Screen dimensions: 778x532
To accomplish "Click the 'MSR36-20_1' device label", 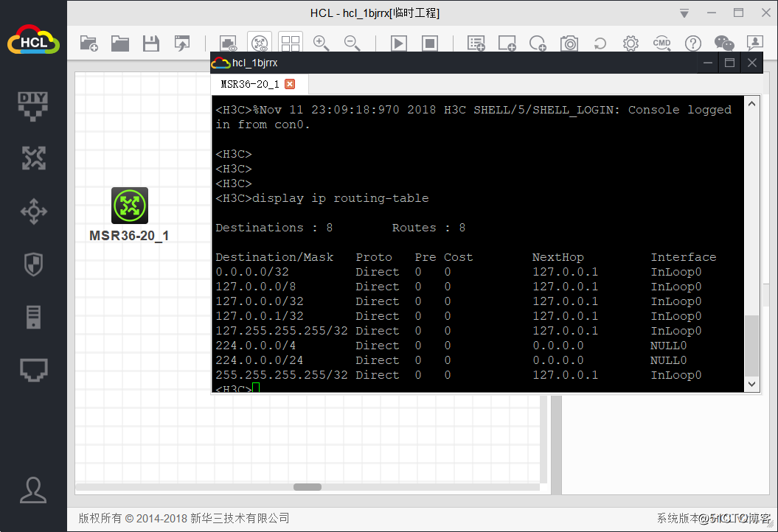I will tap(129, 236).
